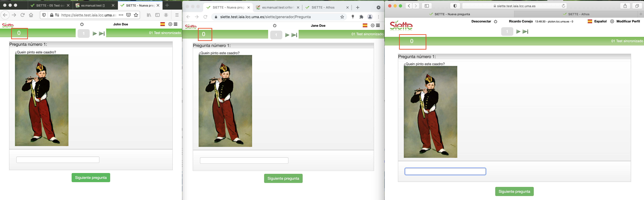Viewport: 644px width, 200px height.
Task: Switch to es:manual:test tab in Firefox
Action: click(x=93, y=5)
